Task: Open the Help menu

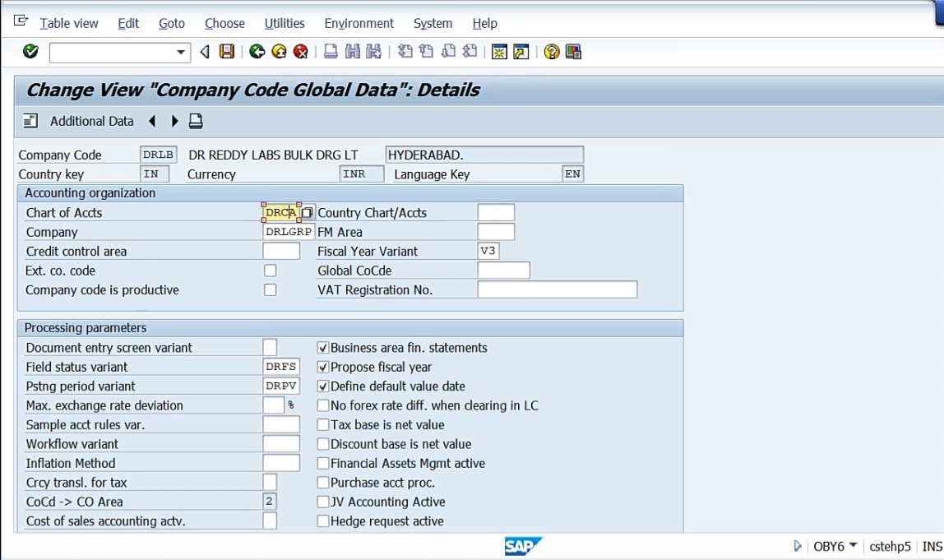Action: coord(484,24)
